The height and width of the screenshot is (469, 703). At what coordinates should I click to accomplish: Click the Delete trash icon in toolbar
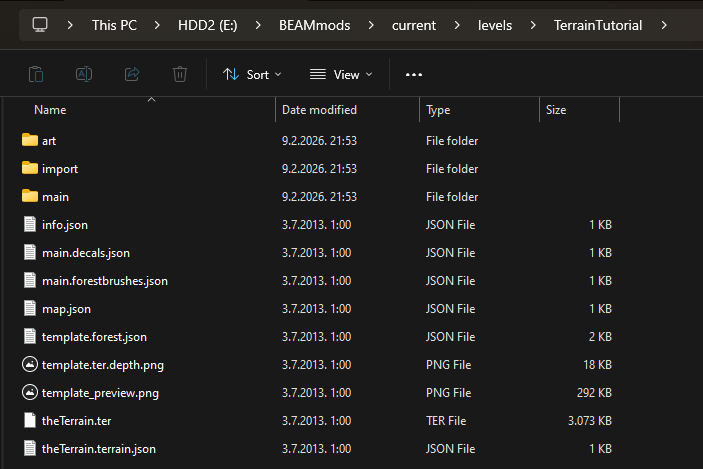tap(180, 74)
